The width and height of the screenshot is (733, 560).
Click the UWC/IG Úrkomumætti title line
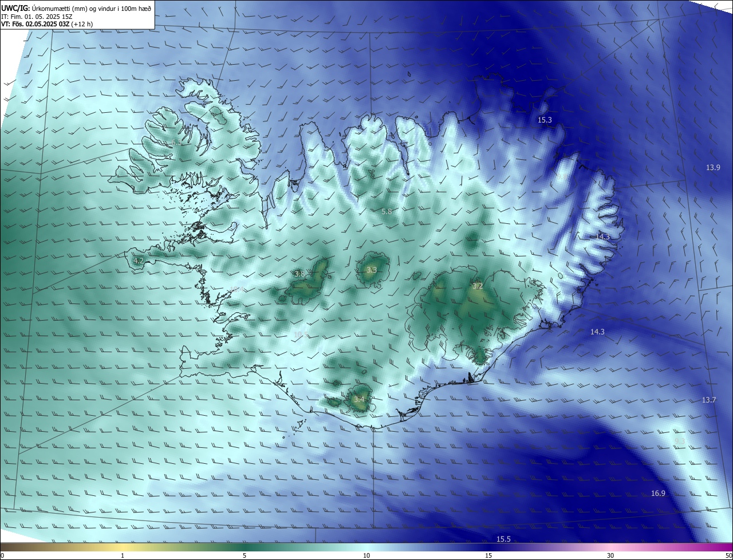pyautogui.click(x=76, y=8)
